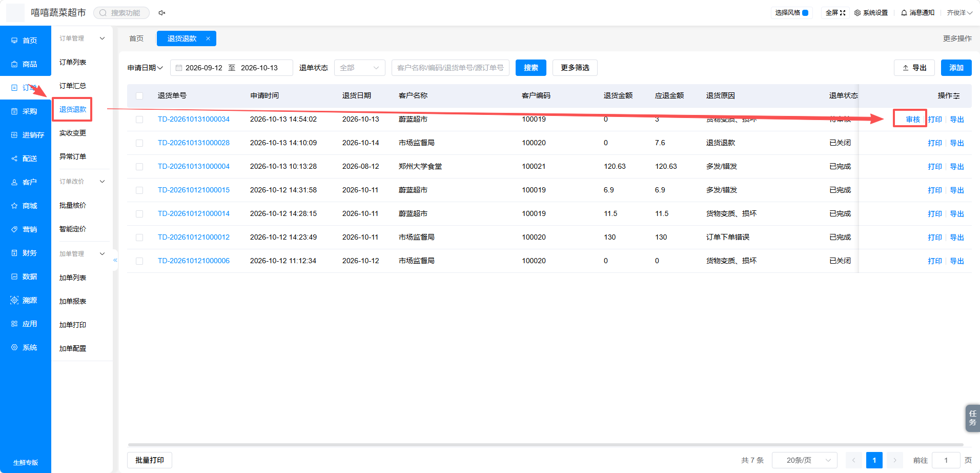Open the 商品 sidebar module
The width and height of the screenshot is (980, 473).
point(25,64)
